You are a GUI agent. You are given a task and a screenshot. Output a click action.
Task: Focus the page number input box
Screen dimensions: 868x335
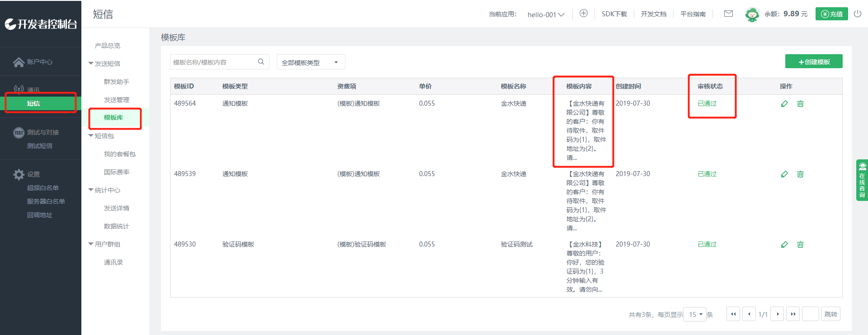click(x=811, y=314)
